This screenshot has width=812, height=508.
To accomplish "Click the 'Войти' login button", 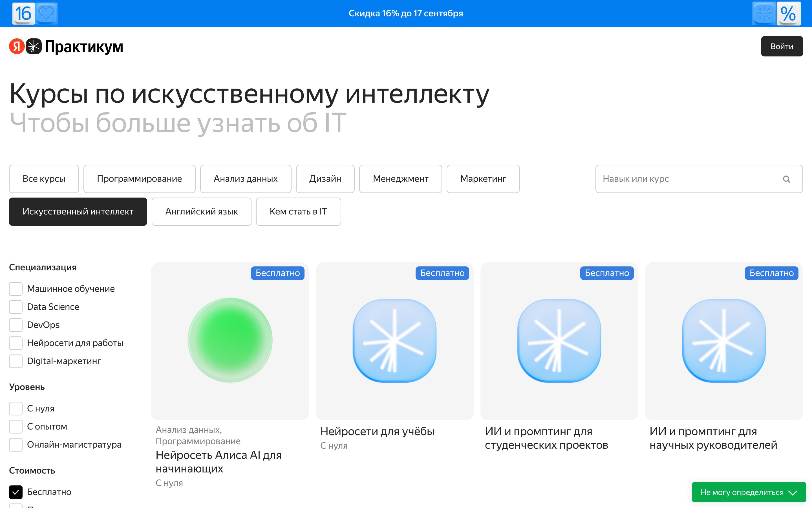I will pyautogui.click(x=782, y=46).
